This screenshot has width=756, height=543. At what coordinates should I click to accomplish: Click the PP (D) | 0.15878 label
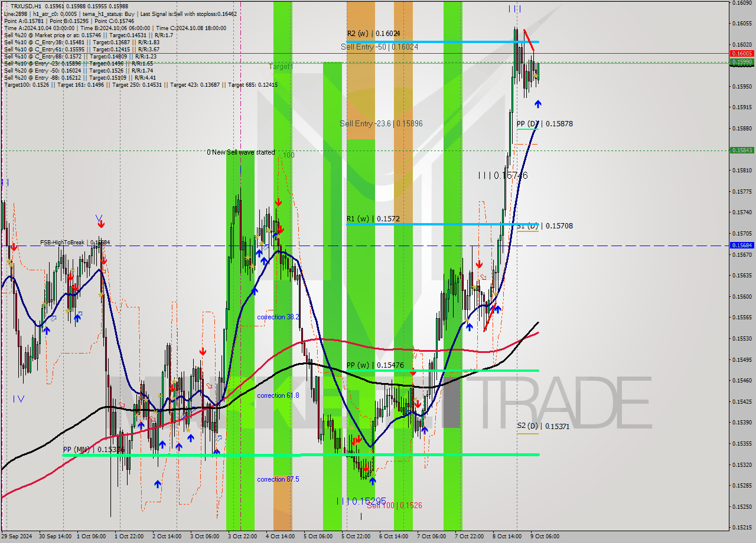545,123
